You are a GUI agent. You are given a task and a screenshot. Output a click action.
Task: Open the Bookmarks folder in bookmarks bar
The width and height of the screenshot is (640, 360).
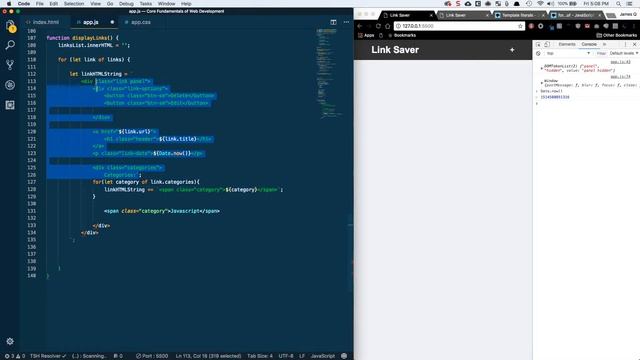402,36
